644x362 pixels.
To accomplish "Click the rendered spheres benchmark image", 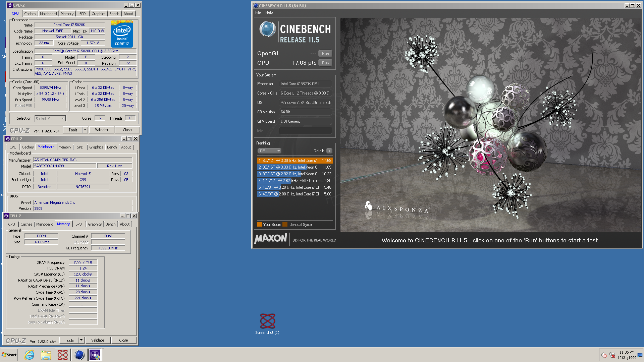I will (x=490, y=125).
